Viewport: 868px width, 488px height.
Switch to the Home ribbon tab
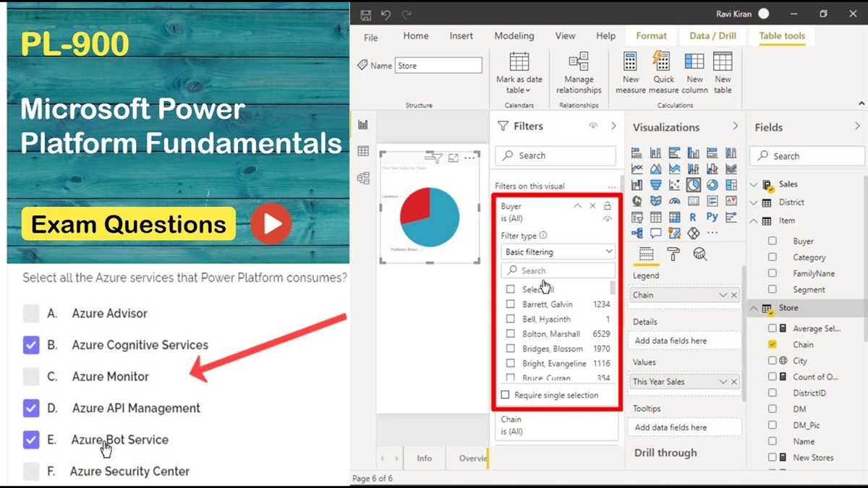point(416,36)
